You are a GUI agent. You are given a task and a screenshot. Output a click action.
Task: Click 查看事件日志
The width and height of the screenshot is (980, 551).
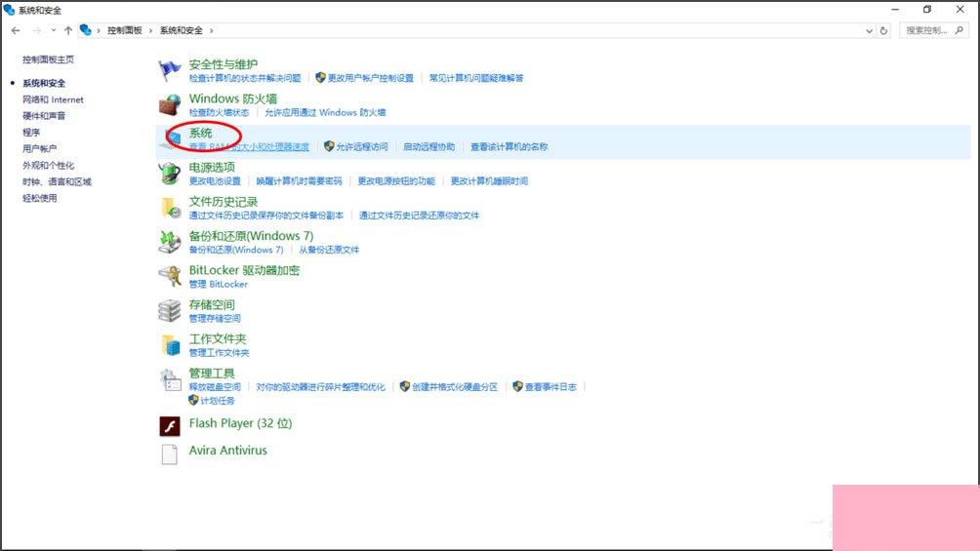(x=551, y=387)
